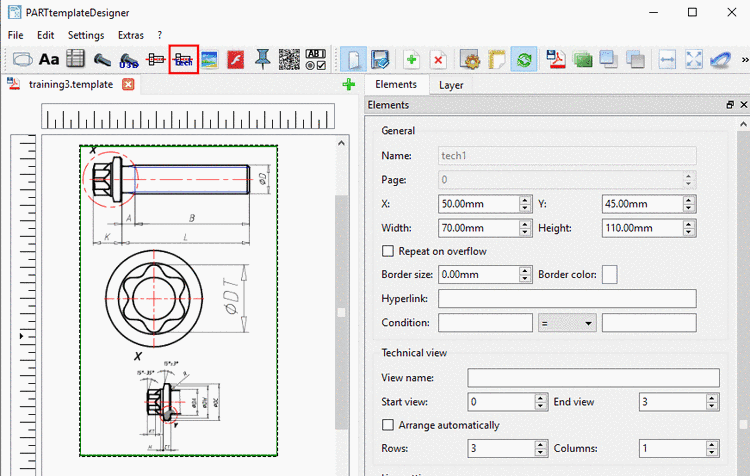Pick the Border color swatch
Image resolution: width=750 pixels, height=476 pixels.
point(609,274)
